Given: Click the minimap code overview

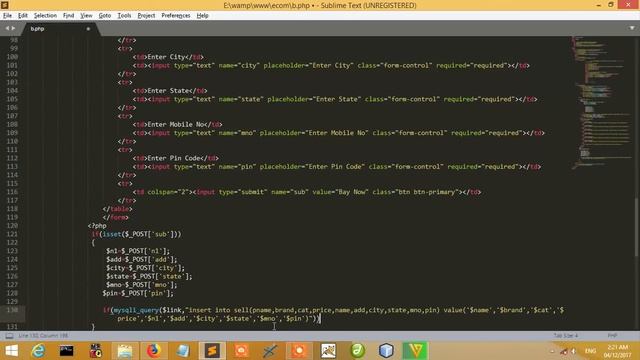Looking at the screenshot, I should tap(602, 102).
